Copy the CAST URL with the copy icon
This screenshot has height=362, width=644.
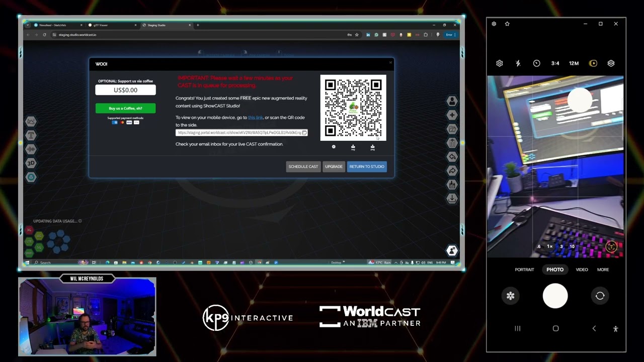click(304, 133)
